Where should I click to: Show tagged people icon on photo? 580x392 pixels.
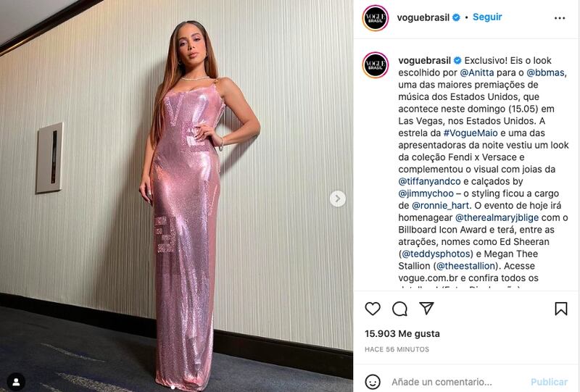tap(16, 382)
